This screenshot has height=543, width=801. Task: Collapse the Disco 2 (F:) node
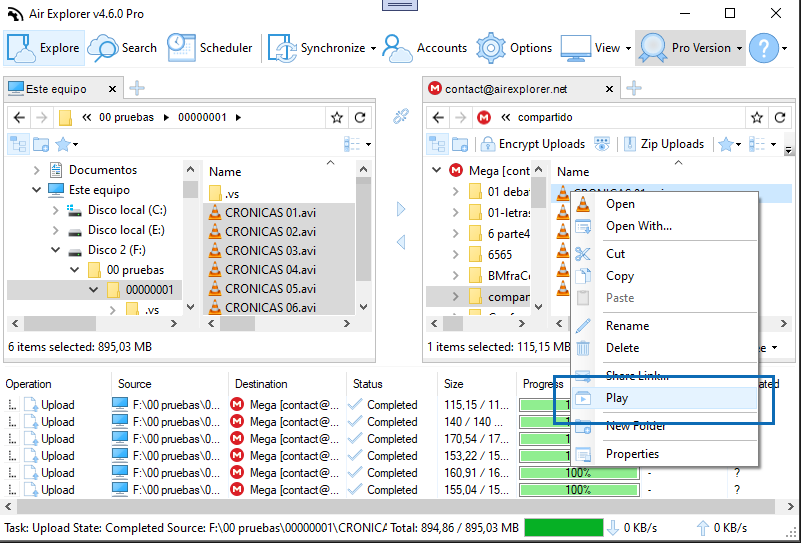tap(56, 250)
